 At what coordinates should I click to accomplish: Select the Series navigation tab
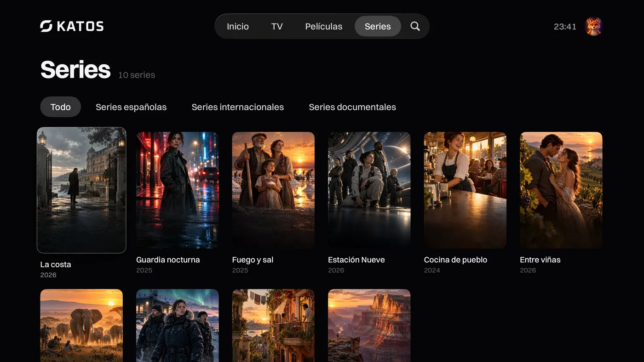(378, 26)
